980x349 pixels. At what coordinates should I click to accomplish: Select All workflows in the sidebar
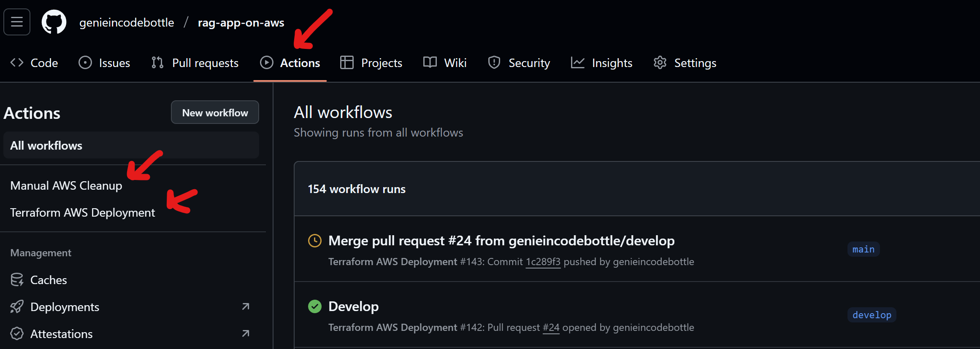click(131, 145)
